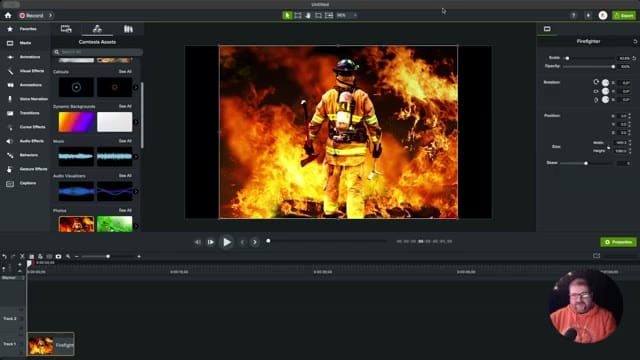The width and height of the screenshot is (640, 360).
Task: Select the orange-purple gradient dynamic background
Action: [x=76, y=122]
